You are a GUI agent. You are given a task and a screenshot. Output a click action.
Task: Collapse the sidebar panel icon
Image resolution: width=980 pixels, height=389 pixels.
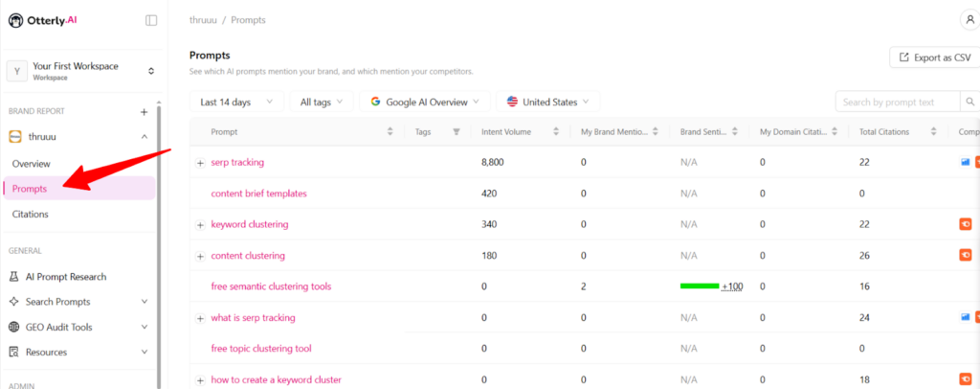click(x=151, y=20)
